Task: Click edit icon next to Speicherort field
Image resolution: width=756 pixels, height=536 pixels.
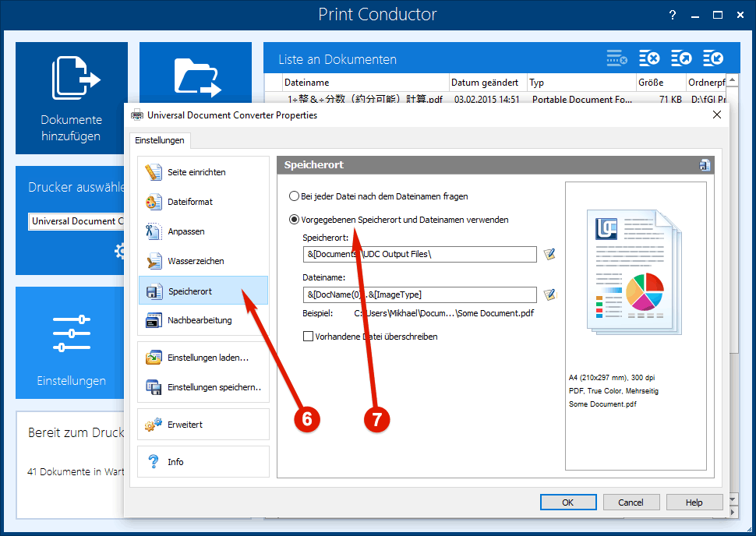Action: (x=549, y=254)
